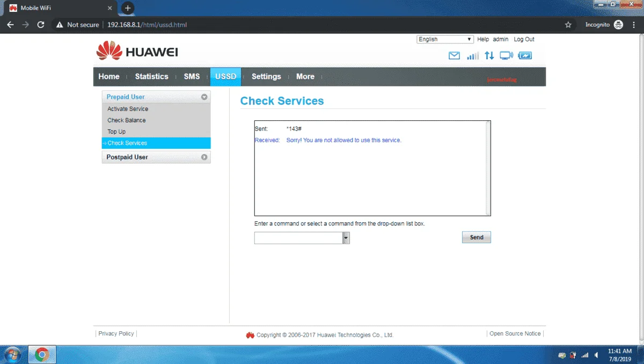Open the Statistics tab
The height and width of the screenshot is (364, 644).
[x=151, y=77]
